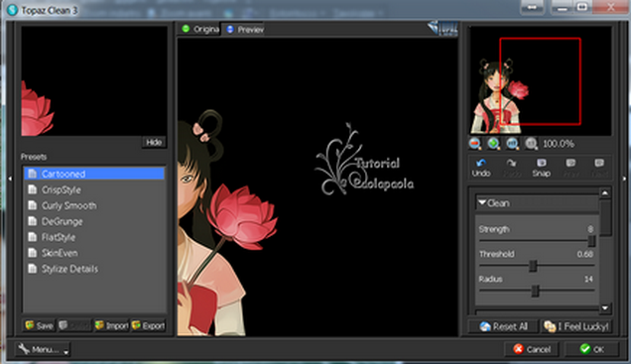
Task: Click the disabled Next snapshot icon
Action: point(599,168)
